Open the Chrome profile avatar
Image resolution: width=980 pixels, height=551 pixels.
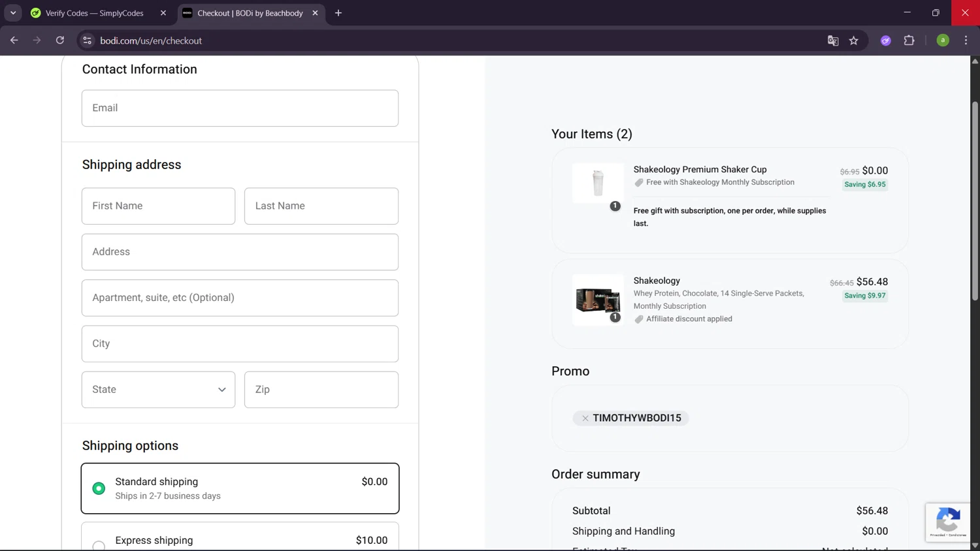click(943, 40)
